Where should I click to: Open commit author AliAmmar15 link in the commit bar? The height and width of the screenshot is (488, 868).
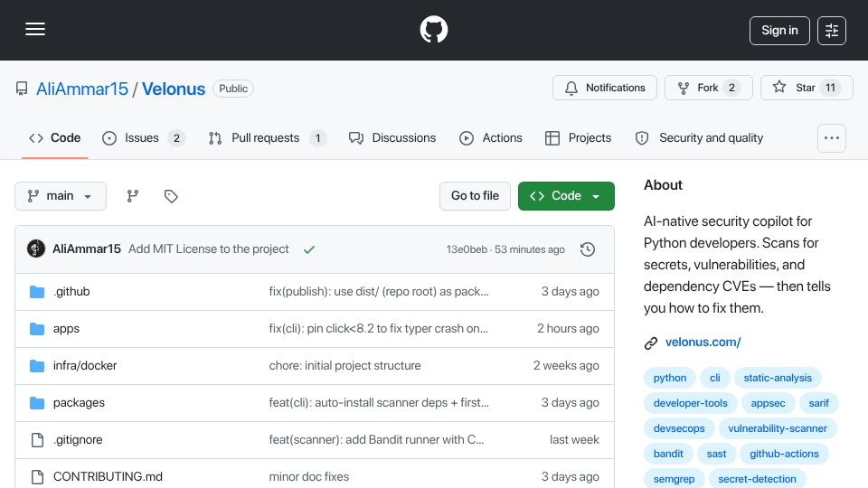pyautogui.click(x=87, y=249)
